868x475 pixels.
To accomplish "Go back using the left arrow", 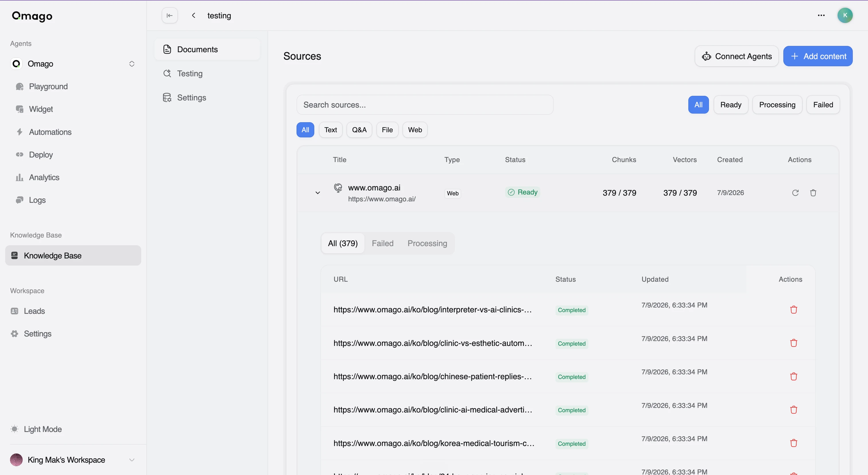I will [194, 15].
